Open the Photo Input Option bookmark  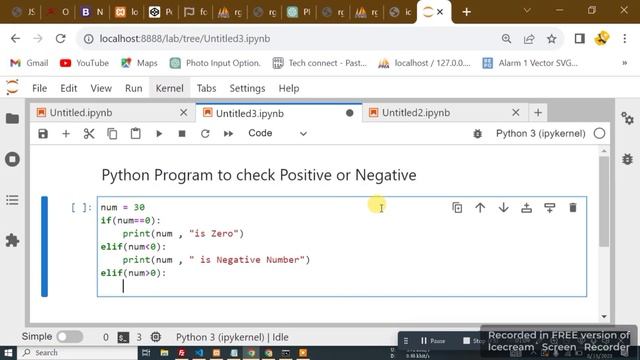215,63
